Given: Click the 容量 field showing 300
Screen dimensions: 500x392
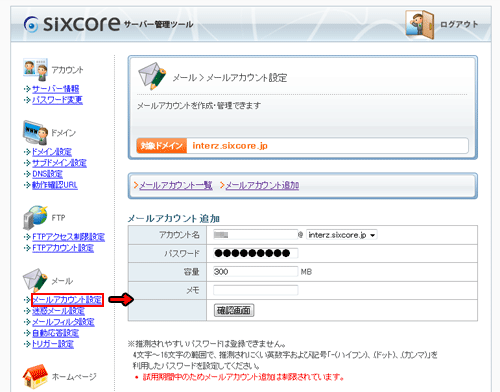Looking at the screenshot, I should [255, 272].
